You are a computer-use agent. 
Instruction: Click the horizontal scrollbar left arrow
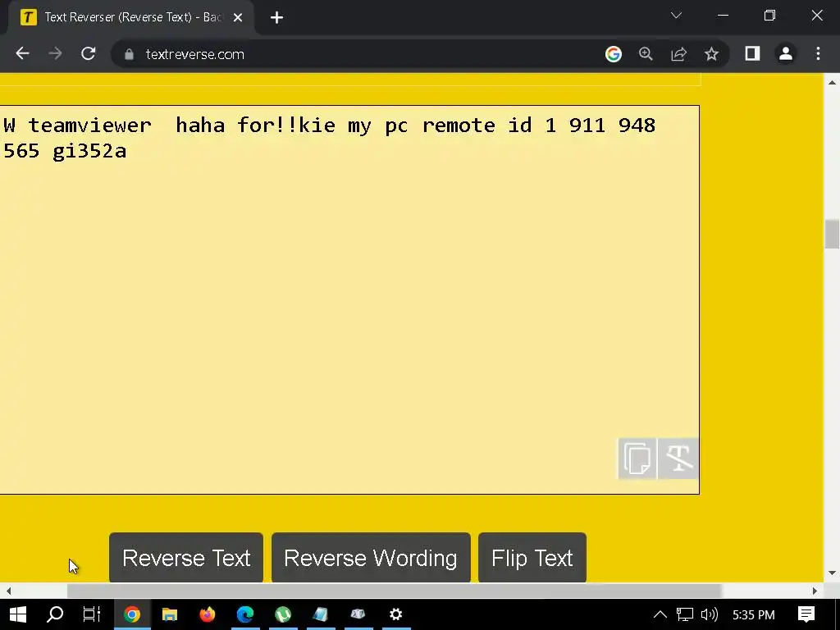pyautogui.click(x=8, y=591)
